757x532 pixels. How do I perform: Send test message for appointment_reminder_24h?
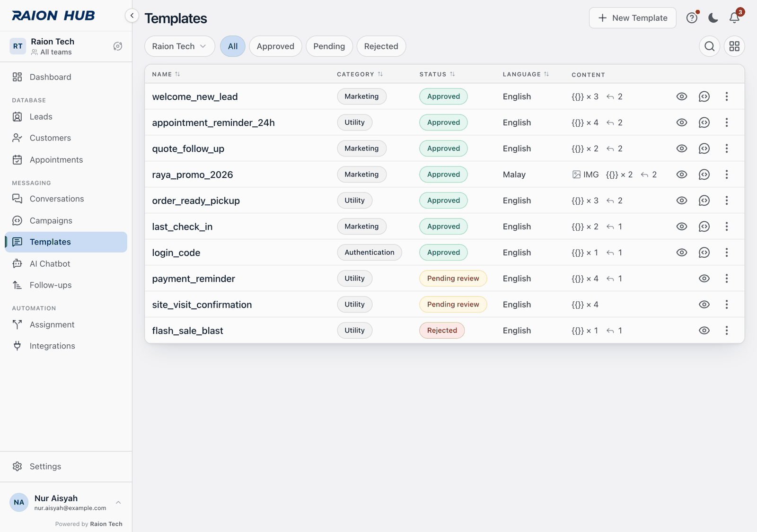tap(704, 122)
